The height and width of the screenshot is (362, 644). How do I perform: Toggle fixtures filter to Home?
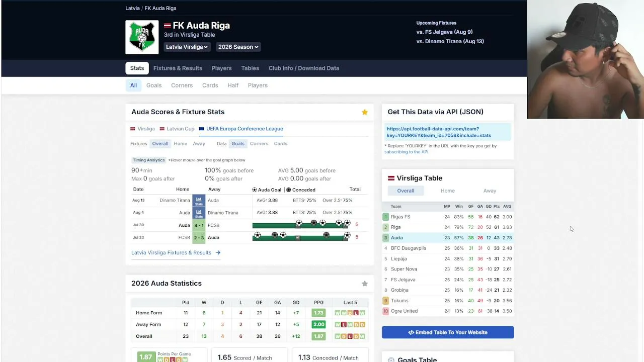click(x=181, y=144)
